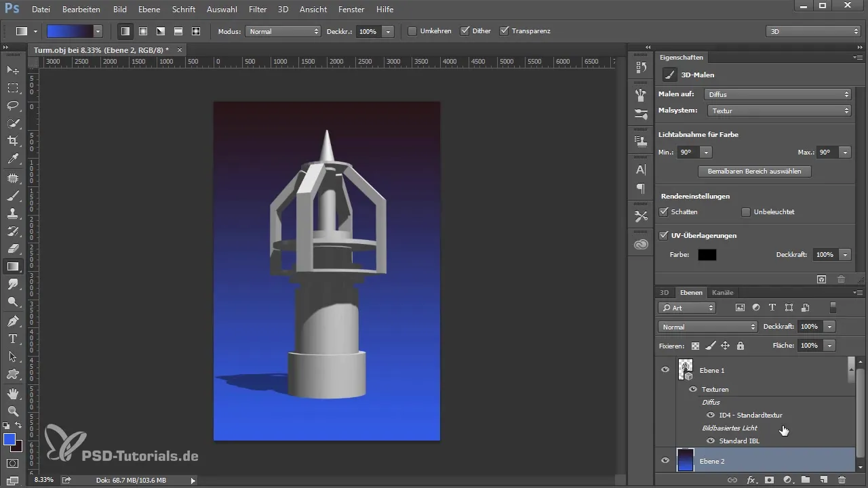This screenshot has width=868, height=488.
Task: Uncheck the Schatten checkbox
Action: pyautogui.click(x=664, y=212)
